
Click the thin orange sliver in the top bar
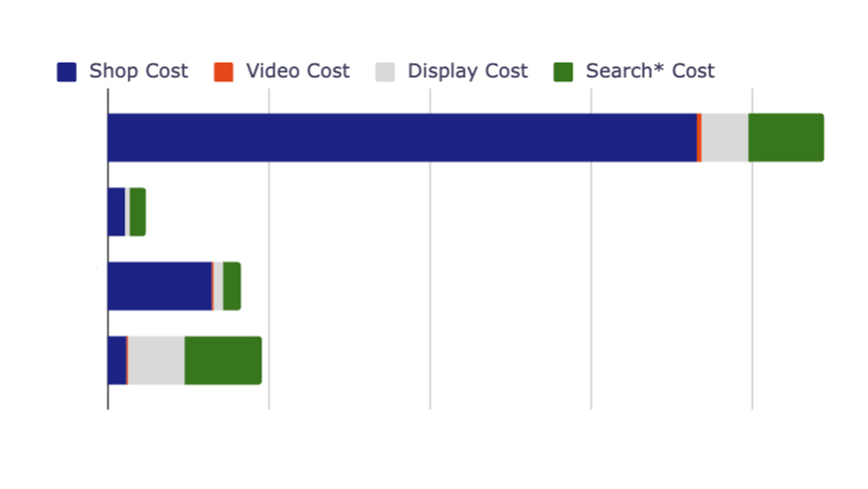click(x=698, y=137)
